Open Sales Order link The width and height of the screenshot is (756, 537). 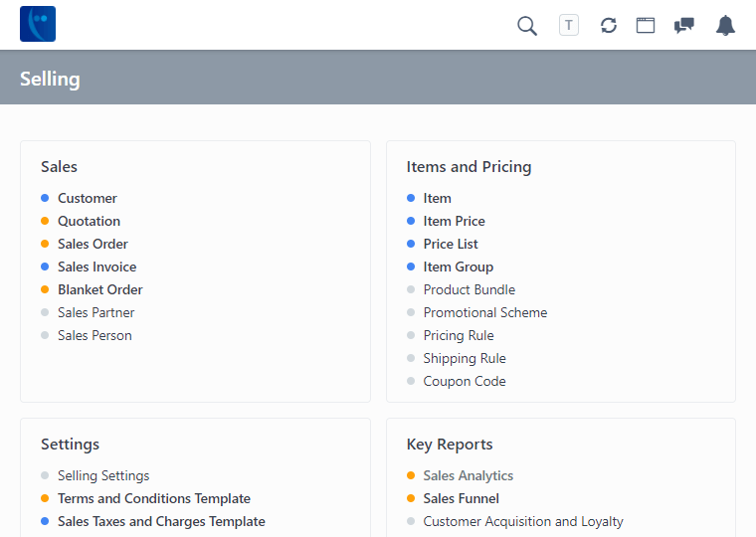point(93,244)
